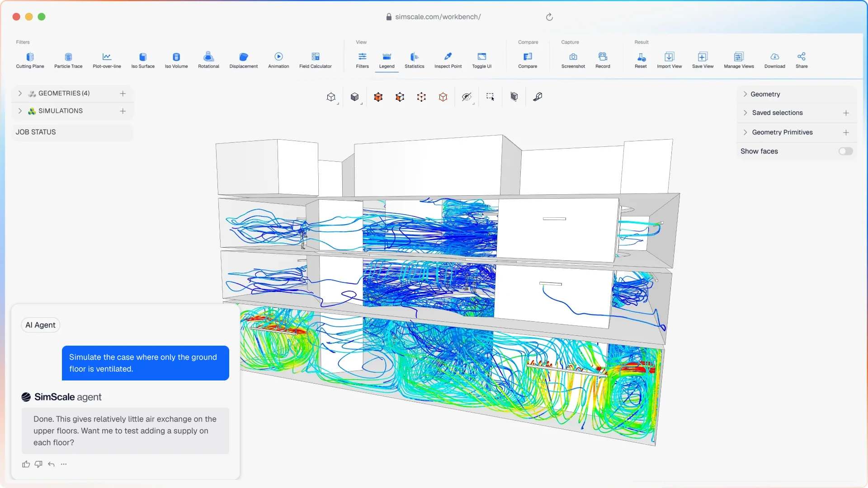Reset the result view
Viewport: 868px width, 488px height.
coord(641,60)
